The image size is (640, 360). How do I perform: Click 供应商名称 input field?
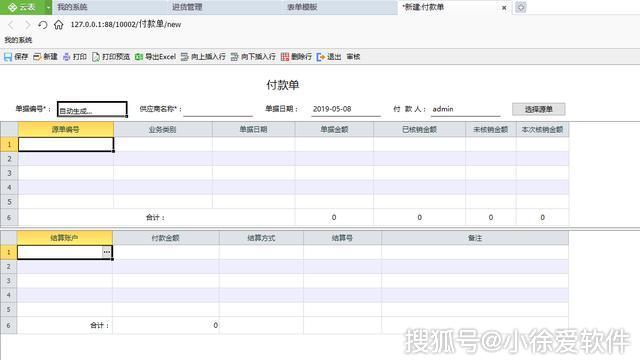point(218,109)
